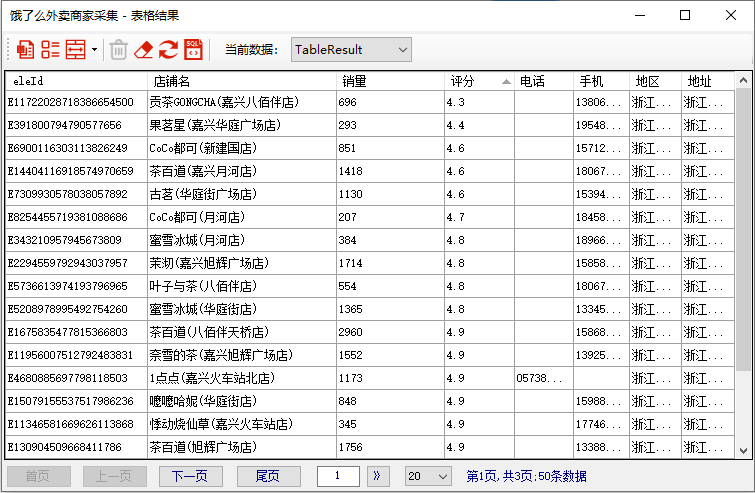
Task: Click the eraser clear data icon
Action: [144, 49]
